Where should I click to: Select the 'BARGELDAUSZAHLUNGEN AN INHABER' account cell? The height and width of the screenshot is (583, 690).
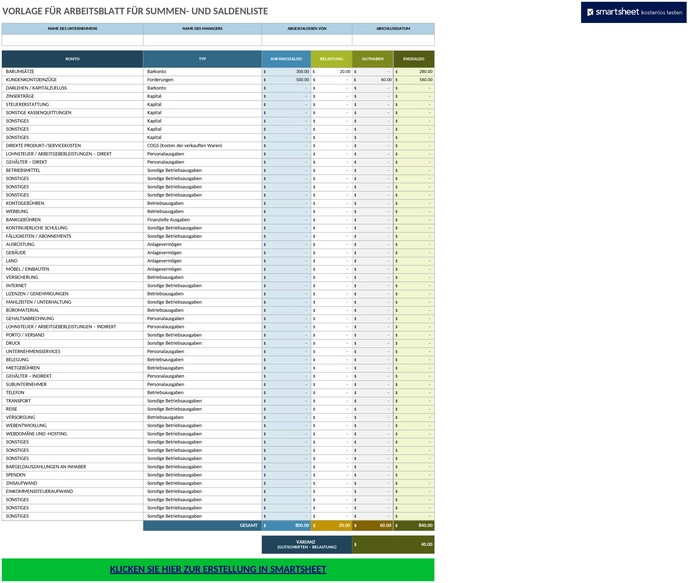coord(72,466)
